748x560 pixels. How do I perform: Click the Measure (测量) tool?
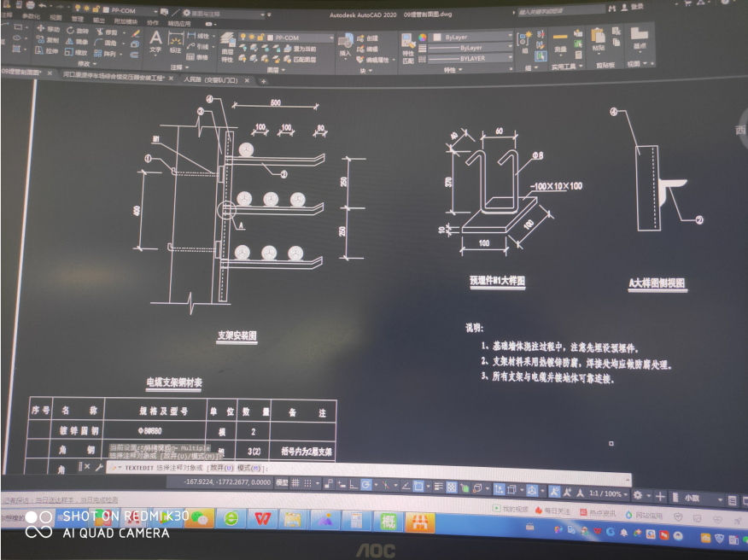560,43
